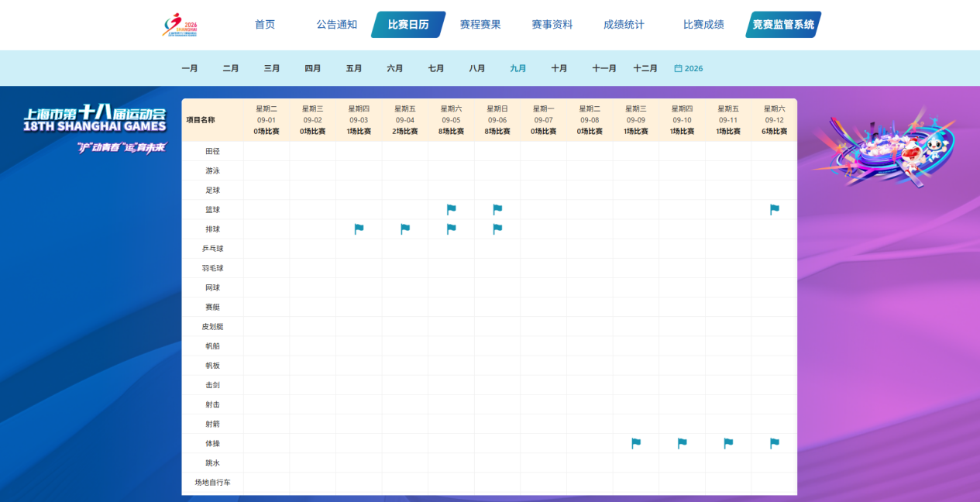
Task: Click the gymnastics flag on 09-11
Action: (x=728, y=443)
